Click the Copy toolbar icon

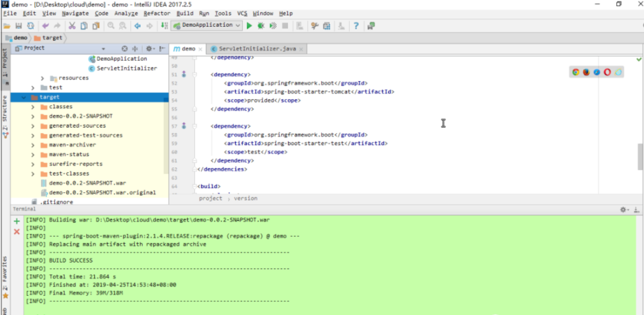[84, 26]
